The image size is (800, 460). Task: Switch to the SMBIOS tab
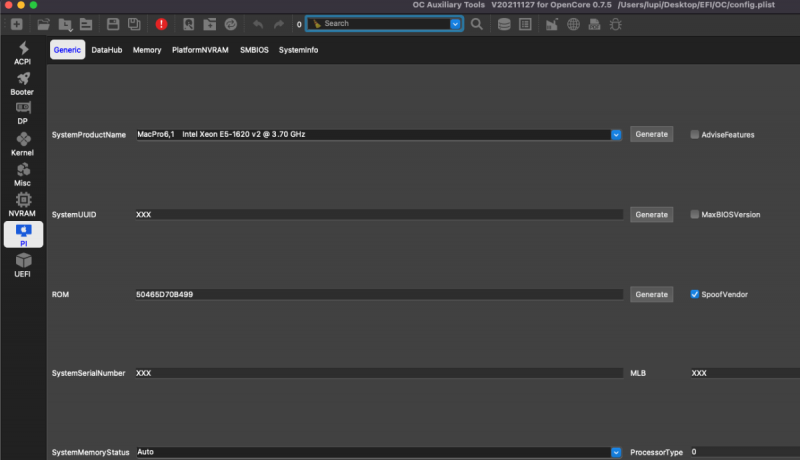(x=254, y=50)
